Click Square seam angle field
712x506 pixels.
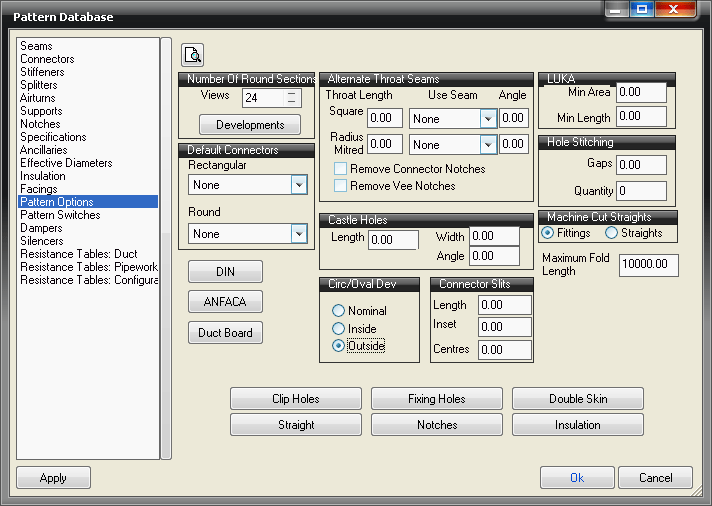click(514, 118)
